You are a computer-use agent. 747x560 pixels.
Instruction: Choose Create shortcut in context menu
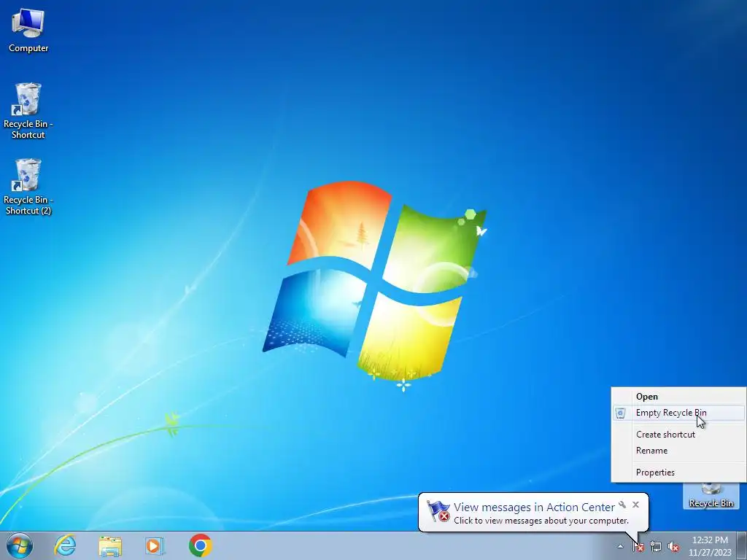pos(679,435)
